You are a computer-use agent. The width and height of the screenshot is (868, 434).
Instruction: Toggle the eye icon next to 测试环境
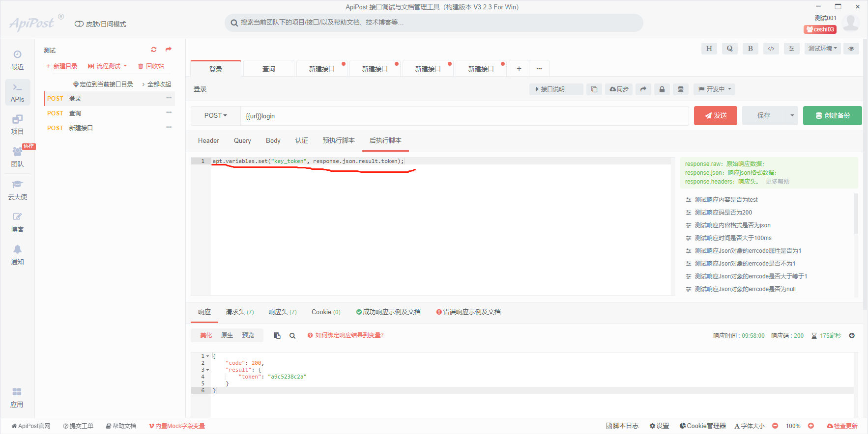pyautogui.click(x=851, y=49)
